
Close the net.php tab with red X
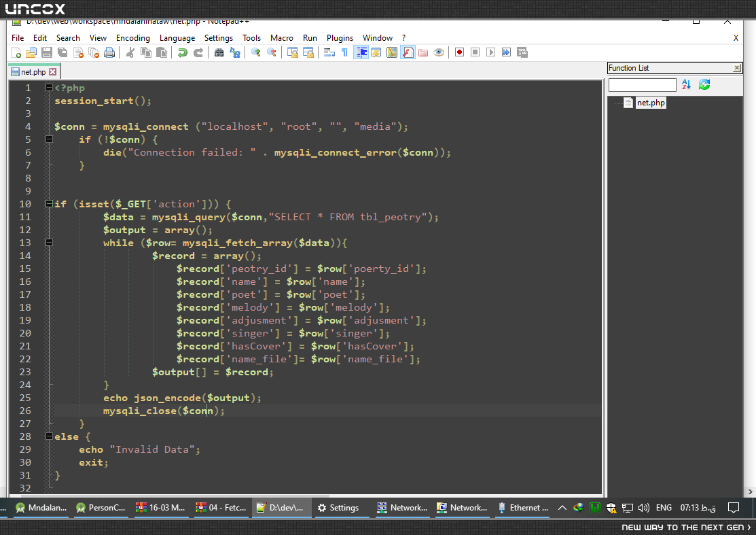pyautogui.click(x=53, y=72)
